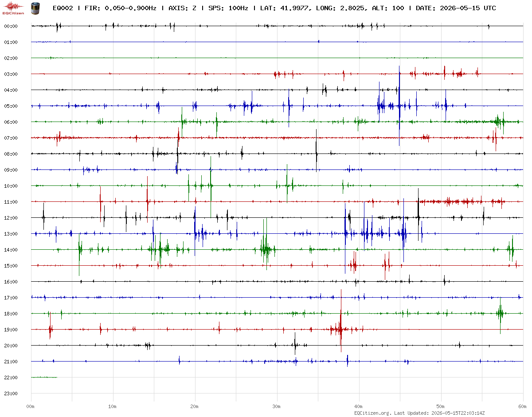This screenshot has width=532, height=417.
Task: Click the 10m time axis marker
Action: [x=113, y=406]
